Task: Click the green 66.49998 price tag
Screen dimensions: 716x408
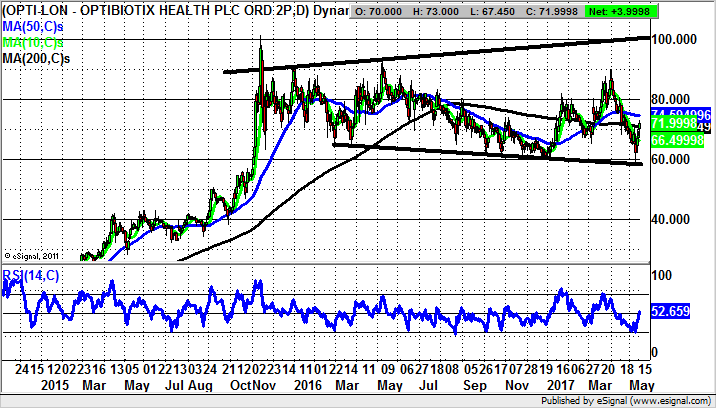Action: pyautogui.click(x=673, y=141)
